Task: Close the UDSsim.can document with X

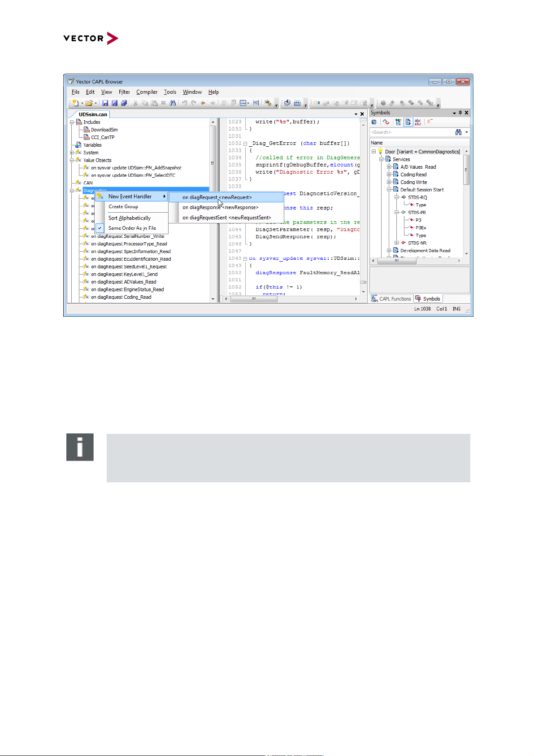Action: coord(362,114)
